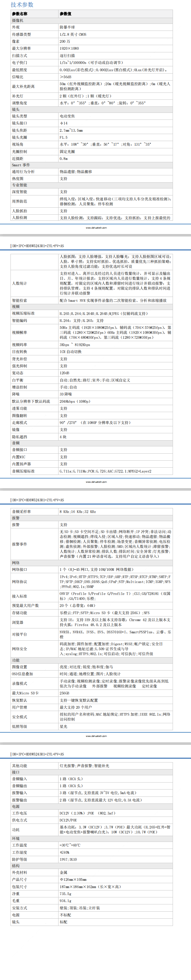Image resolution: width=191 pixels, height=980 pixels.
Task: Click the "调整角度" row label
Action: [x=20, y=103]
